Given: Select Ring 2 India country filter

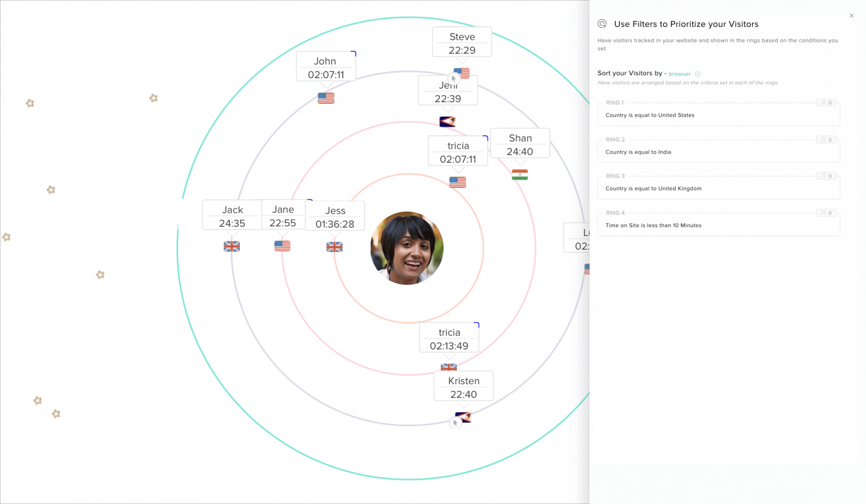Looking at the screenshot, I should click(718, 152).
